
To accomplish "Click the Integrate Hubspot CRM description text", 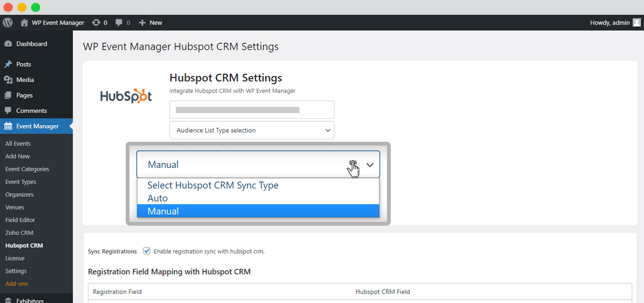I will pos(233,91).
